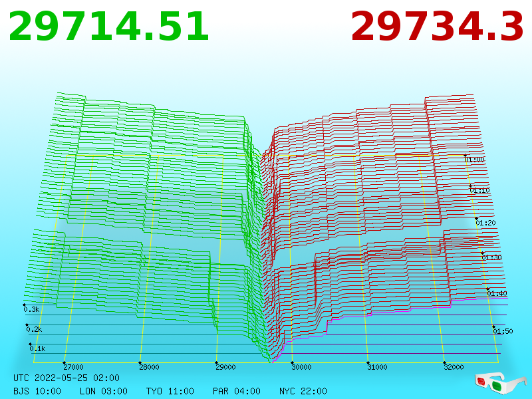The height and width of the screenshot is (399, 532).
Task: Click the 32000 price axis label
Action: [454, 367]
